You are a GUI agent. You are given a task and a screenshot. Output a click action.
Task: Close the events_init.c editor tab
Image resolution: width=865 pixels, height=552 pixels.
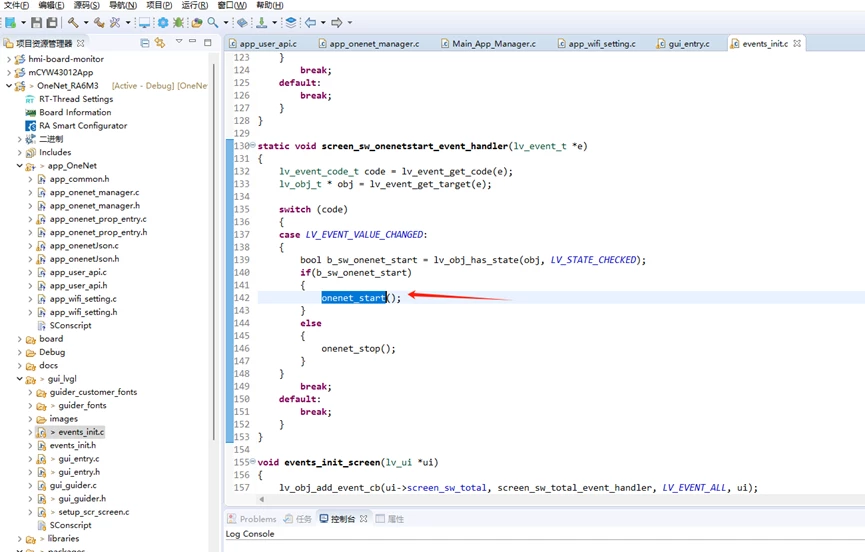coord(797,44)
